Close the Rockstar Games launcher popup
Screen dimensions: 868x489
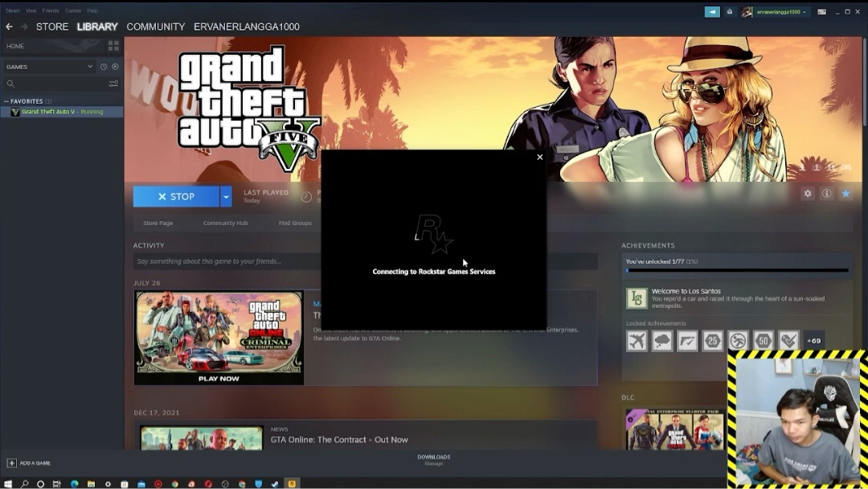540,158
